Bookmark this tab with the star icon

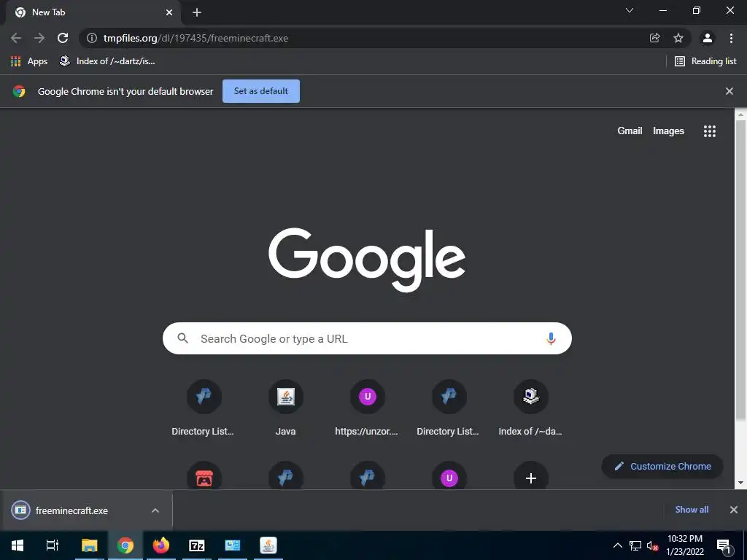pos(678,38)
